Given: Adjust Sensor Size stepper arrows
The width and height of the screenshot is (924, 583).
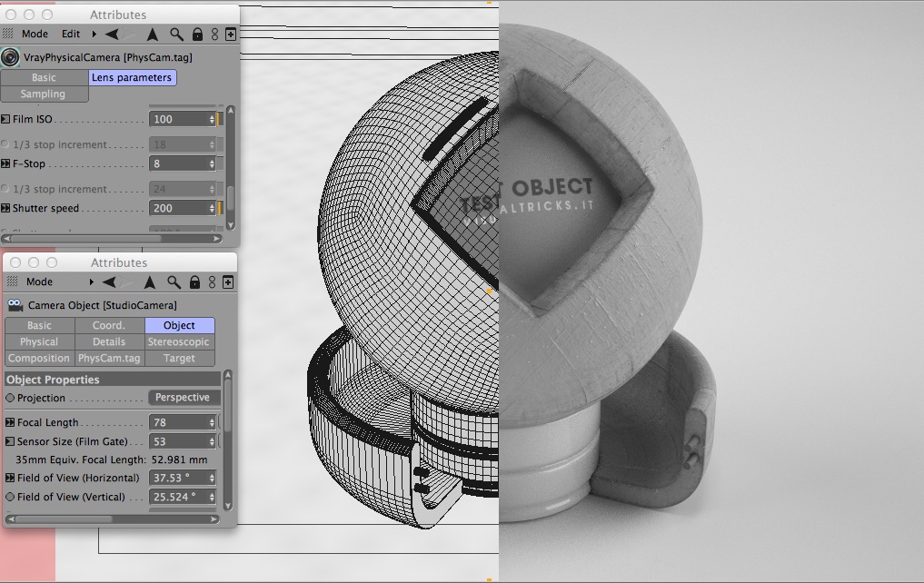Looking at the screenshot, I should [212, 441].
